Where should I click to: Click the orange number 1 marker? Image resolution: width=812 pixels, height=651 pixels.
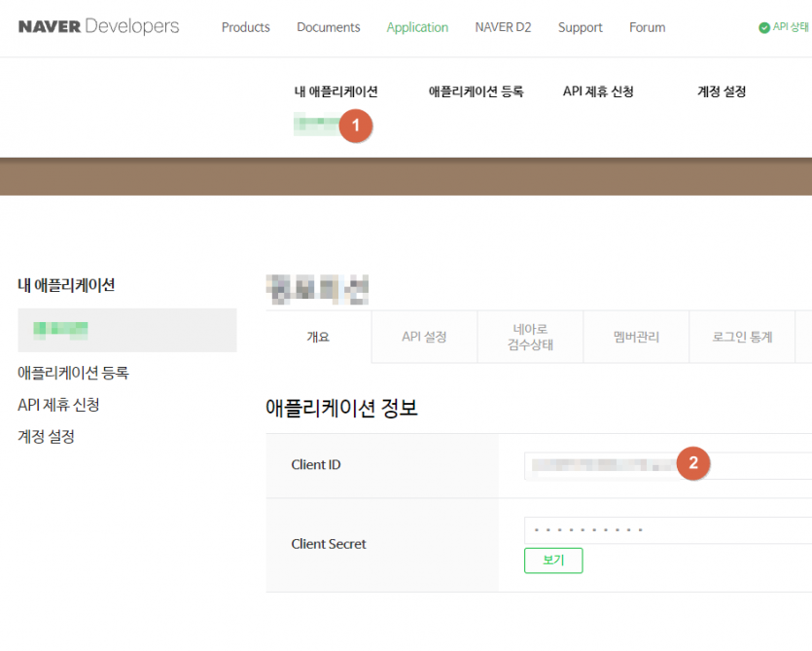pyautogui.click(x=356, y=125)
